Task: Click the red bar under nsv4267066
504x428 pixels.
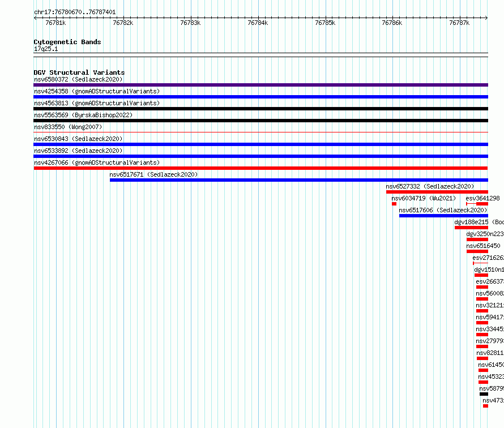Action: click(x=260, y=168)
